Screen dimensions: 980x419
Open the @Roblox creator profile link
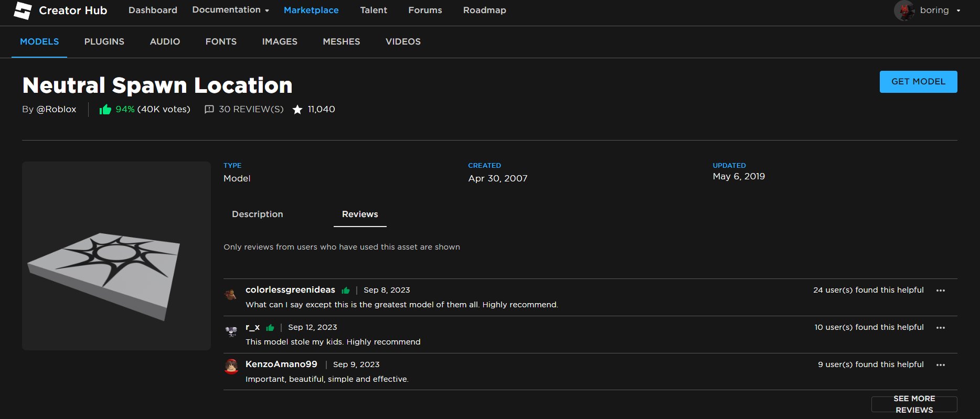56,109
